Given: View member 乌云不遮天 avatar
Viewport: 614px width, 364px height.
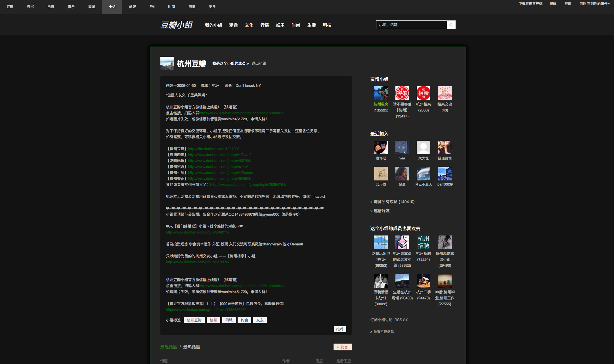Looking at the screenshot, I should [x=424, y=174].
